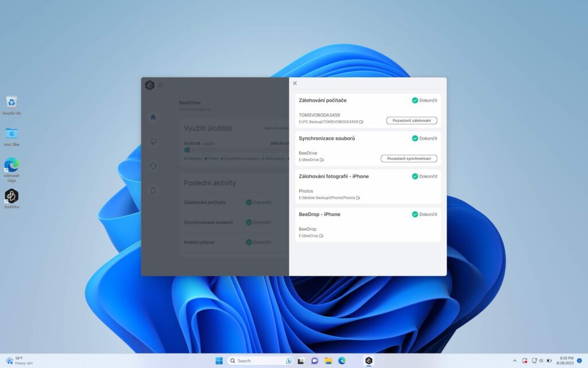Open Edge browser from taskbar
Viewport: 588px width, 368px height.
(x=342, y=361)
